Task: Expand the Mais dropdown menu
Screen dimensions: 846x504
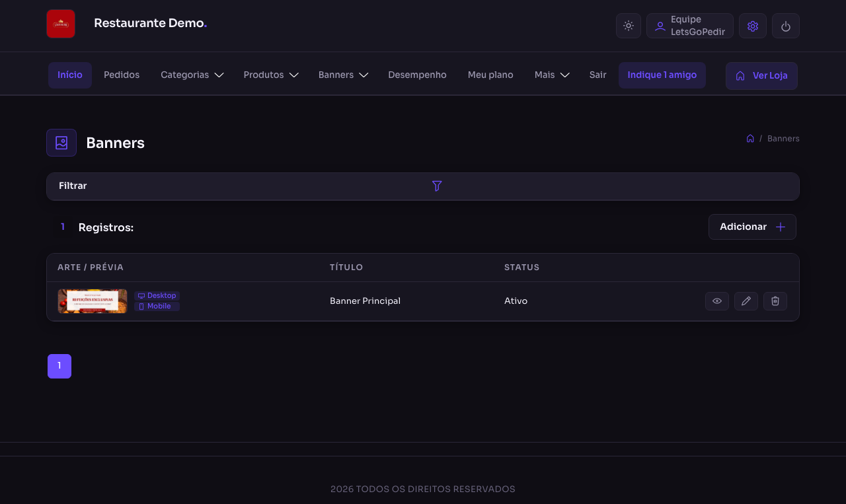Action: (552, 75)
